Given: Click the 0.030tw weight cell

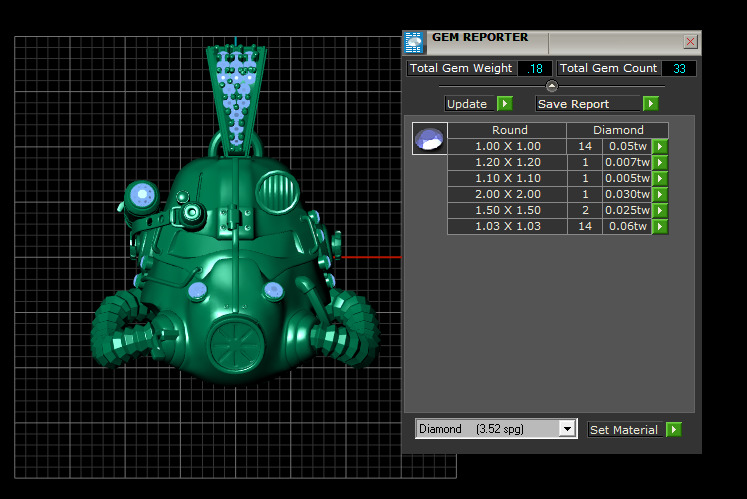Looking at the screenshot, I should [x=627, y=194].
